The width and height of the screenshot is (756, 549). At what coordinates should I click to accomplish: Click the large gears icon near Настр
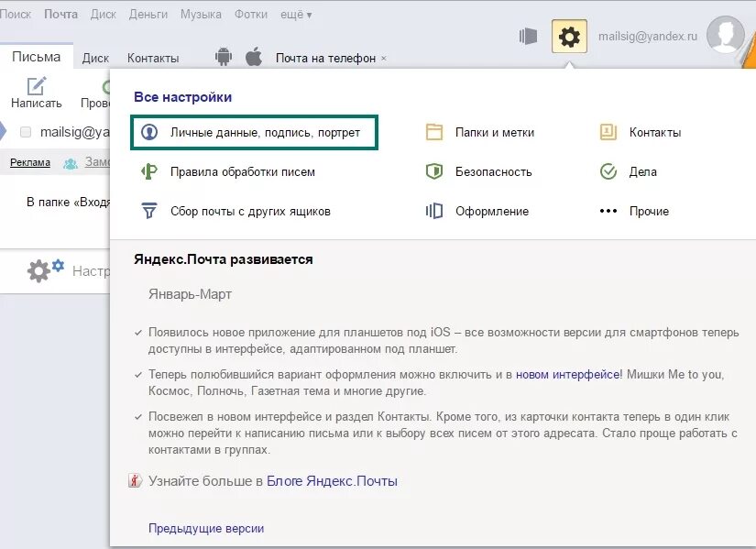(x=45, y=270)
